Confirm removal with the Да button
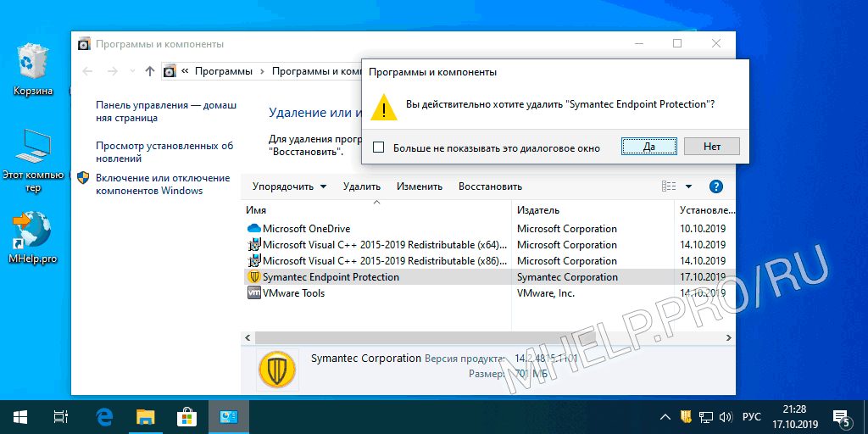868x434 pixels. tap(649, 146)
